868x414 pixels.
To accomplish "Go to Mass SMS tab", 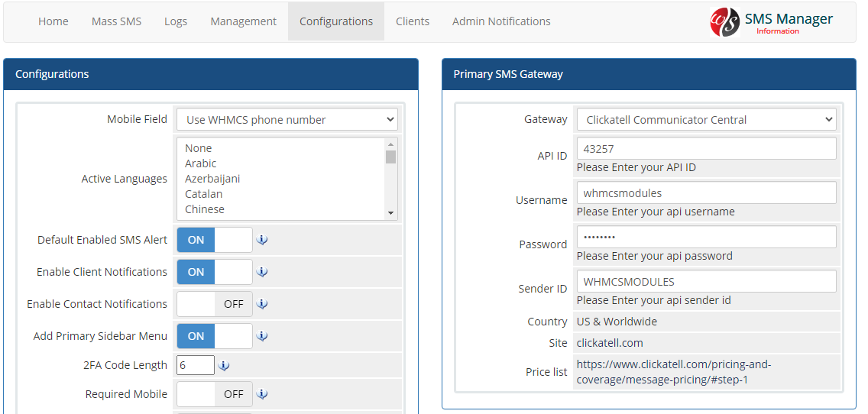I will point(116,21).
